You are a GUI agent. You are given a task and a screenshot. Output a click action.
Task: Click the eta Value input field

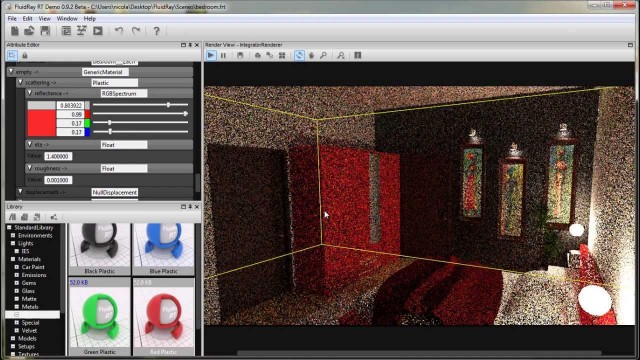click(x=58, y=156)
